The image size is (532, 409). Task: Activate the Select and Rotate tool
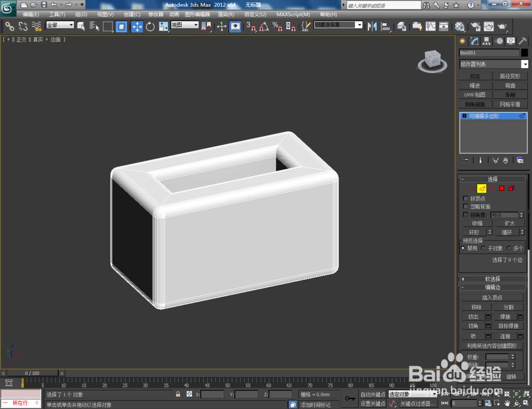point(150,26)
